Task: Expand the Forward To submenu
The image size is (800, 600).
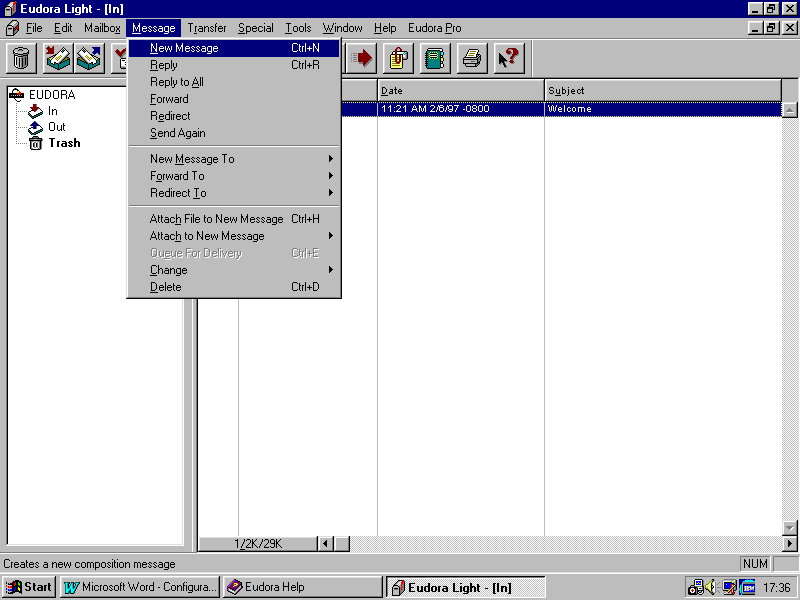Action: [234, 176]
